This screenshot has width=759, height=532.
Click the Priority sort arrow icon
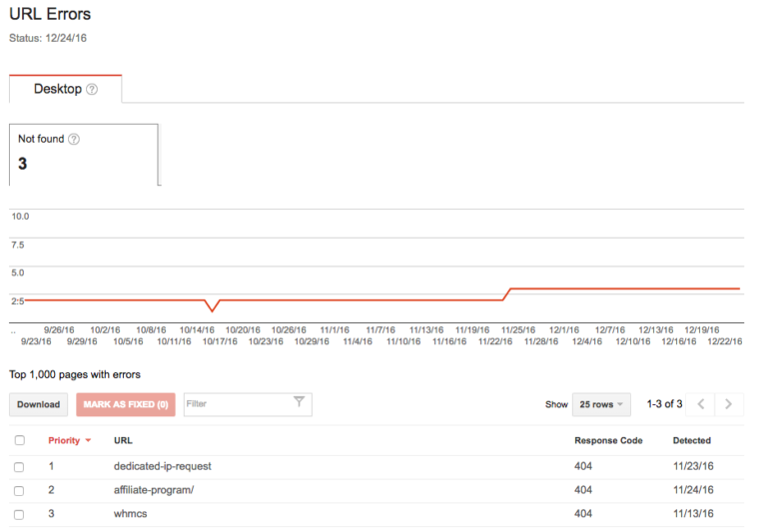[x=88, y=440]
